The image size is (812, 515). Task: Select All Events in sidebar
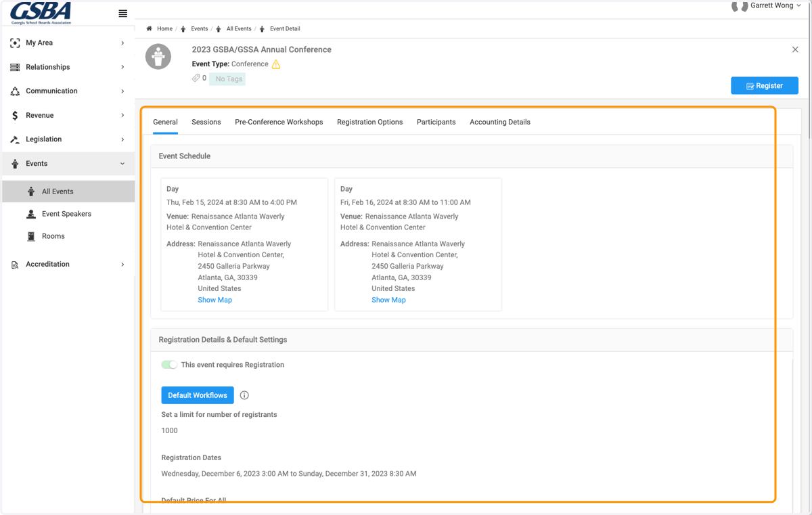click(68, 192)
